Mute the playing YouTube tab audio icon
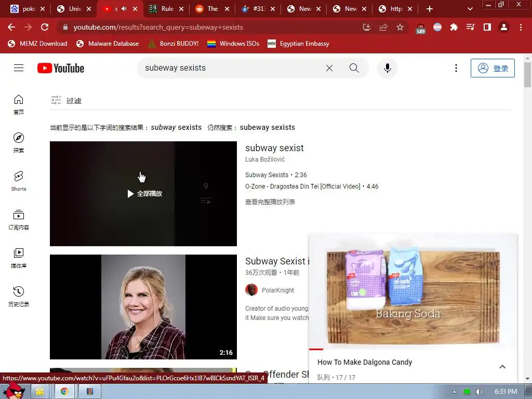 click(124, 9)
